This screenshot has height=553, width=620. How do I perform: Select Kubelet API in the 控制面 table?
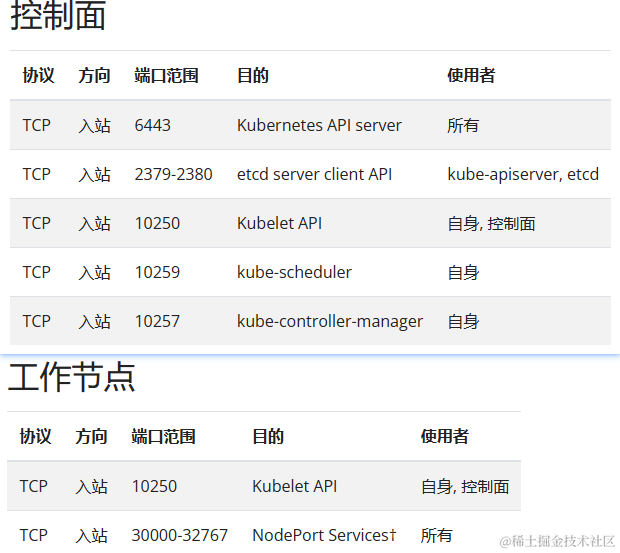tap(280, 223)
